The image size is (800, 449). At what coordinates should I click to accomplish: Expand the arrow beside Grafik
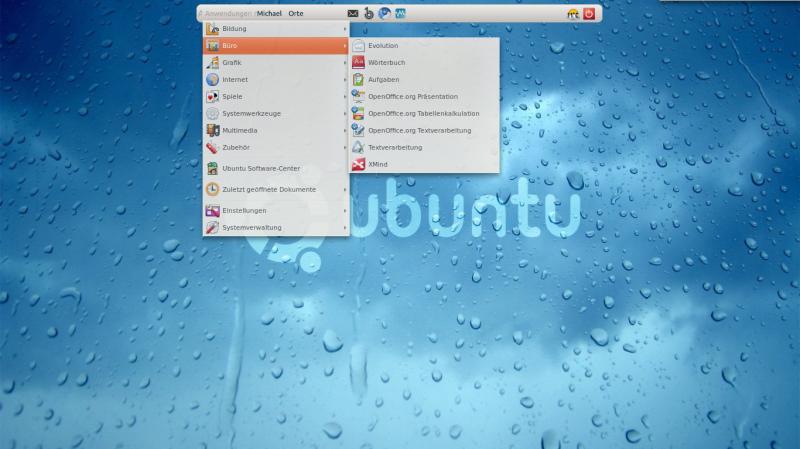click(345, 63)
